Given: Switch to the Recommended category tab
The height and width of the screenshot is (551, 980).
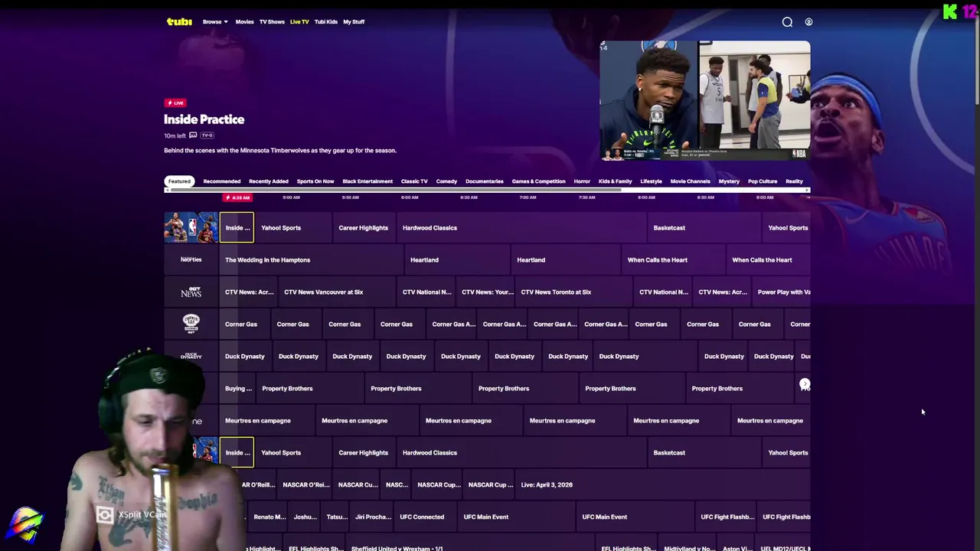Looking at the screenshot, I should click(x=222, y=181).
